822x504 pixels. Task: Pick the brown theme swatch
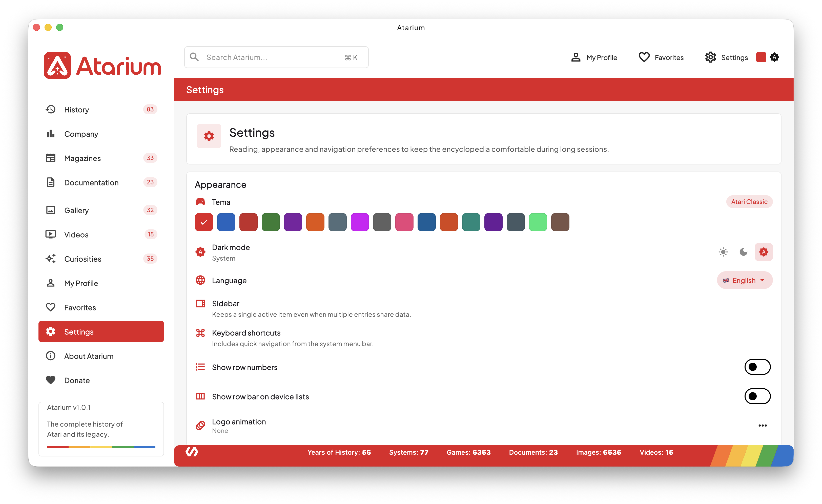click(560, 222)
